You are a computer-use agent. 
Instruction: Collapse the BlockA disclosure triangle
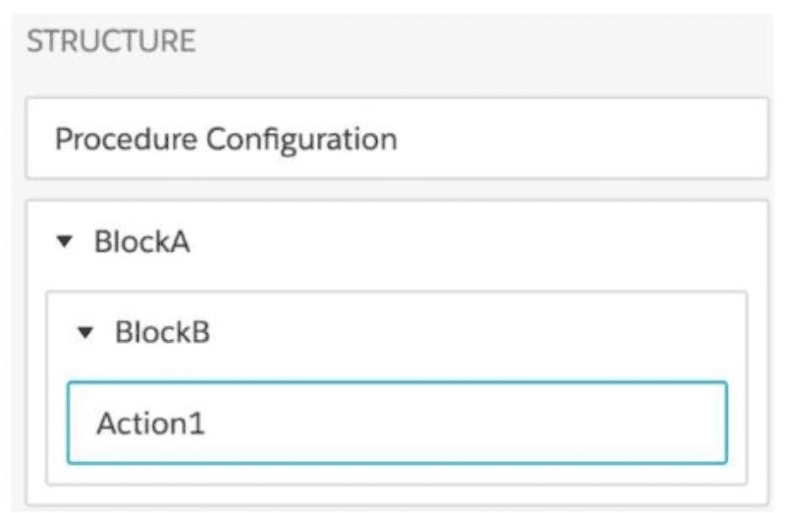point(66,243)
